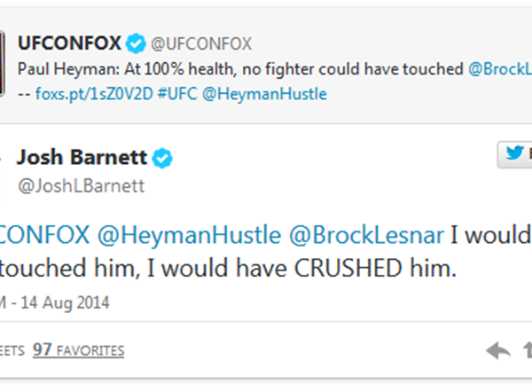Click Josh Barnett's blue verified badge
Screen dimensions: 532x392
click(162, 159)
